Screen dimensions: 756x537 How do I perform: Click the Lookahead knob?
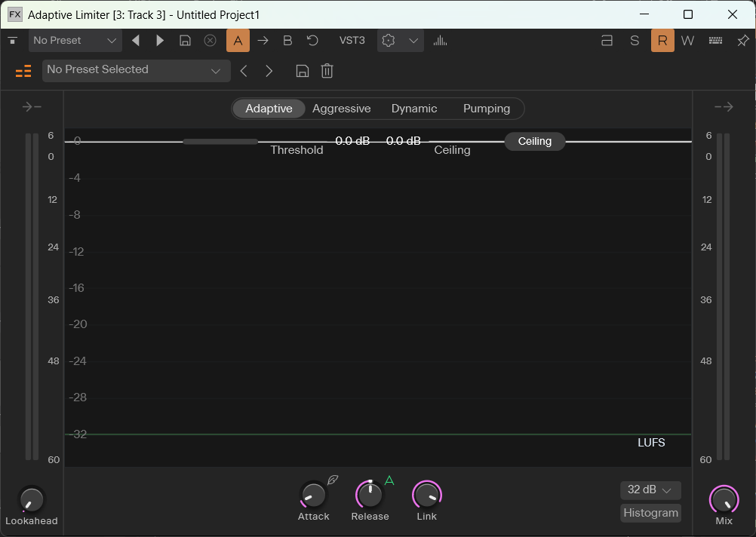tap(32, 499)
